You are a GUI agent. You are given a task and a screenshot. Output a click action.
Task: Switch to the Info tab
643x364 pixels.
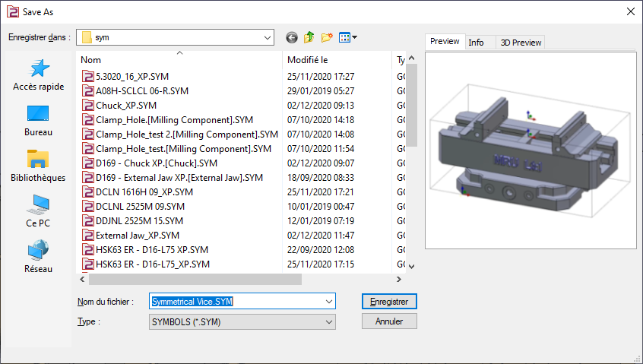coord(476,43)
